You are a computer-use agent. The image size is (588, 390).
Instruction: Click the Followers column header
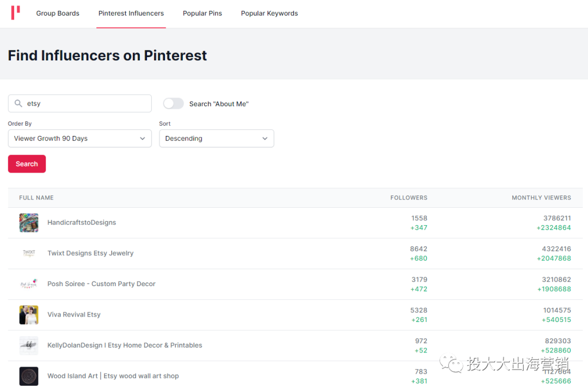click(x=409, y=197)
